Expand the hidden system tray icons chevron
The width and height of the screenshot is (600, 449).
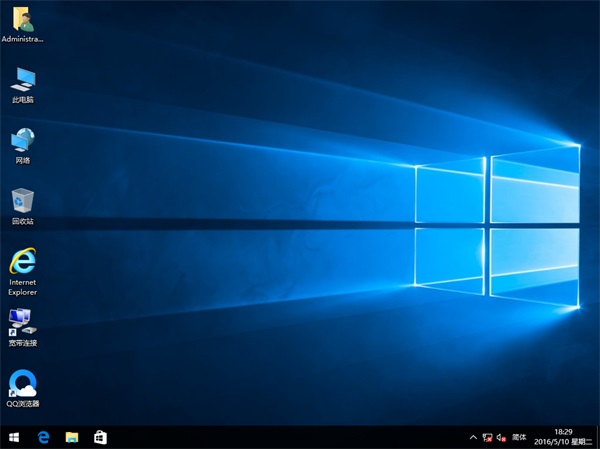point(473,437)
